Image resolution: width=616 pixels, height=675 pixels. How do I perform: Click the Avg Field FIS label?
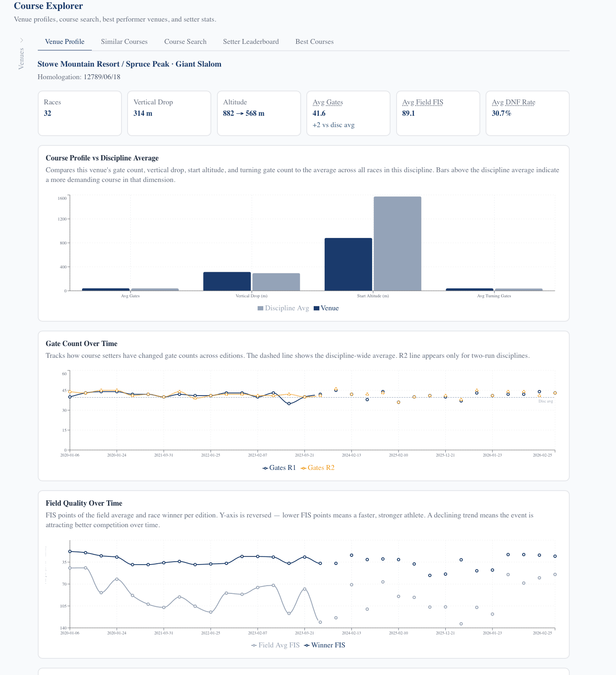[x=422, y=102]
